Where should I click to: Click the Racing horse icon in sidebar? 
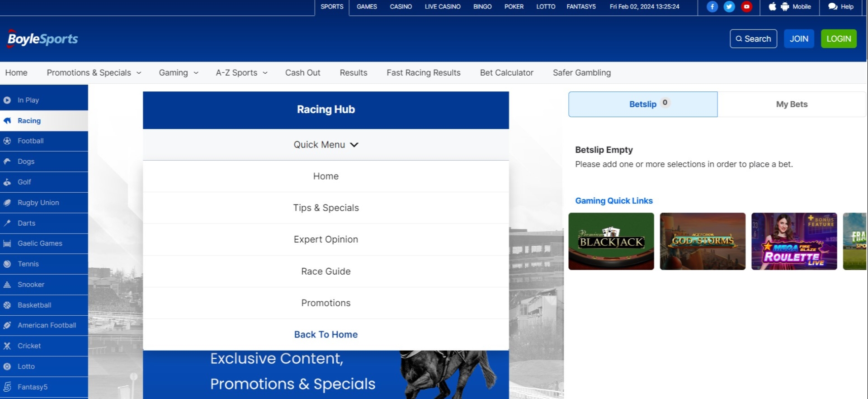point(7,121)
